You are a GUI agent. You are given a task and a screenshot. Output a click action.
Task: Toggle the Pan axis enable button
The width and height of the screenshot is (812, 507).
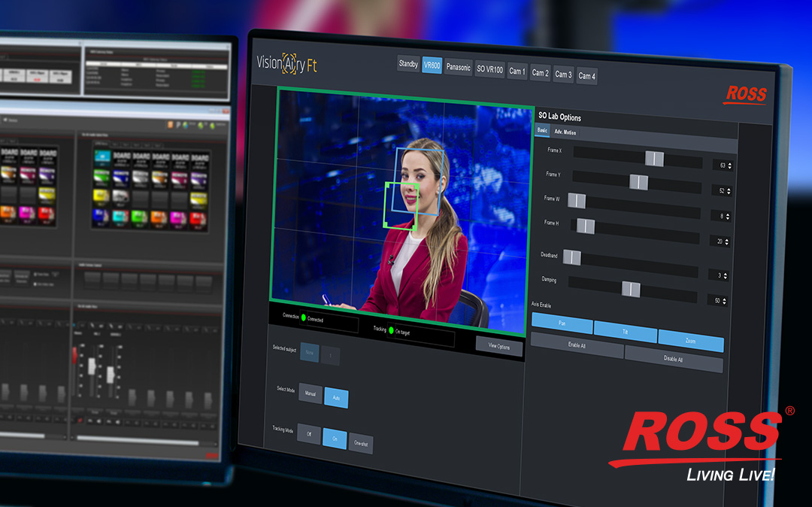click(562, 323)
